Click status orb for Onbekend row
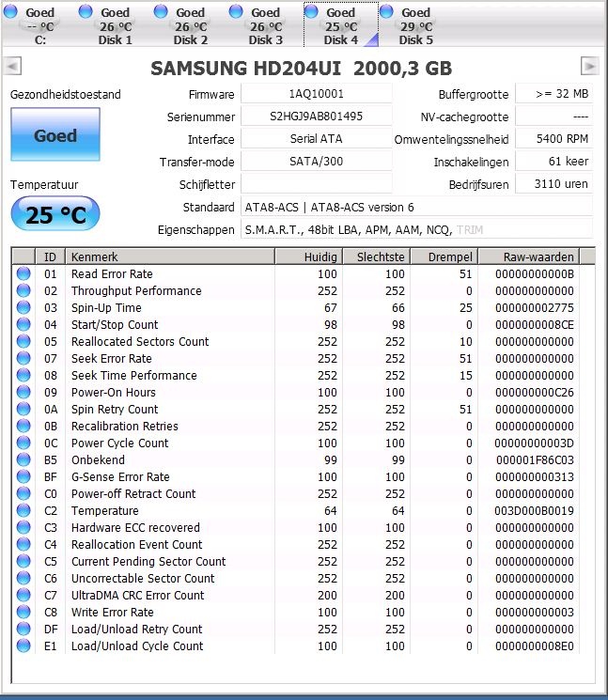 [23, 459]
